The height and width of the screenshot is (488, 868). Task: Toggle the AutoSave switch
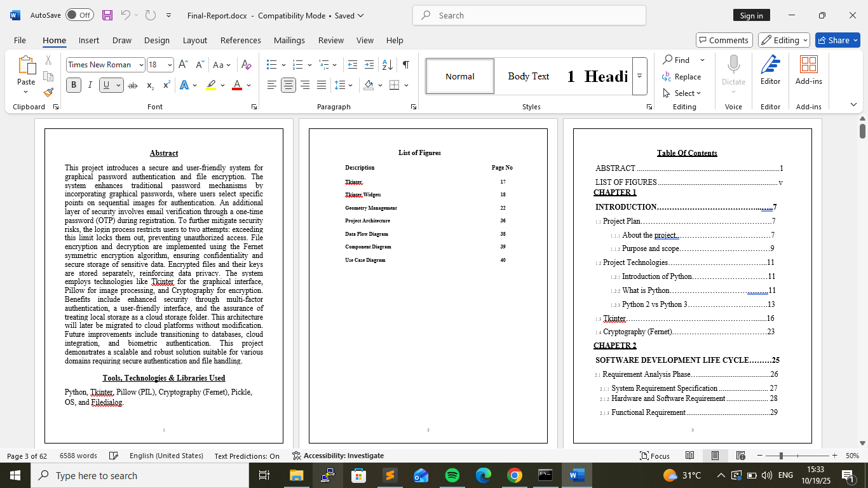(x=79, y=15)
